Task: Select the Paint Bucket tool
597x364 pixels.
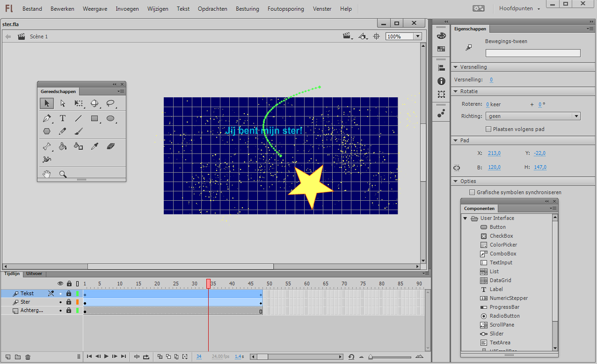Action: click(63, 147)
